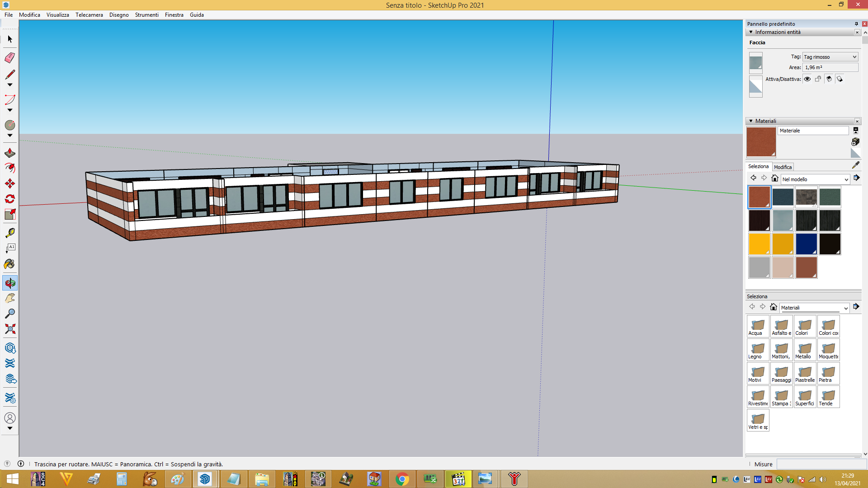Viewport: 868px width, 488px height.
Task: Open the Extension Warehouse
Action: [10, 363]
